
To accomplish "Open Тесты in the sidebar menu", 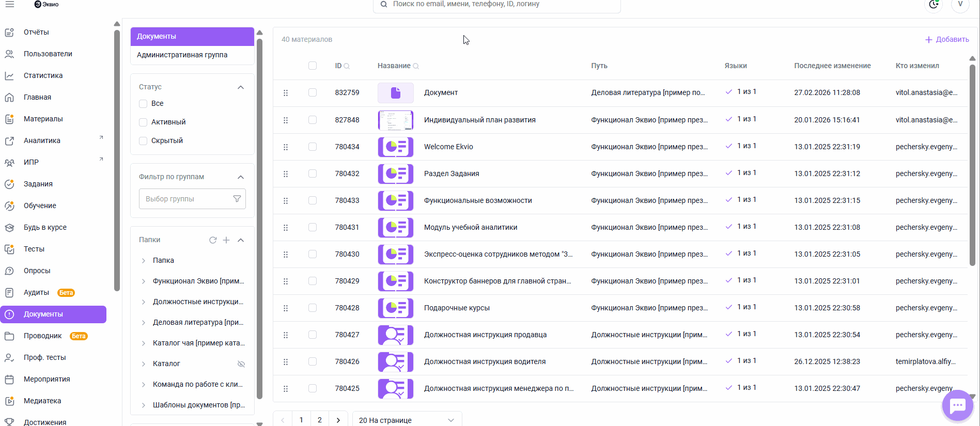I will tap(34, 249).
